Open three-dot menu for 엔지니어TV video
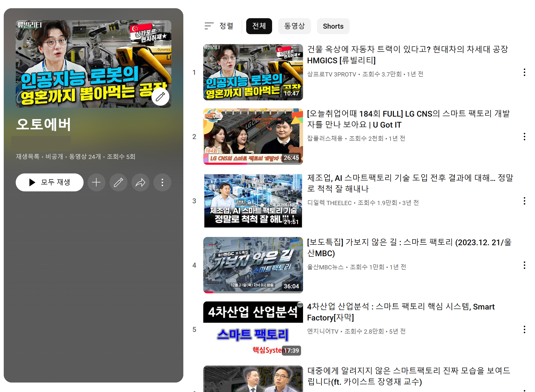535x392 pixels. click(x=525, y=330)
